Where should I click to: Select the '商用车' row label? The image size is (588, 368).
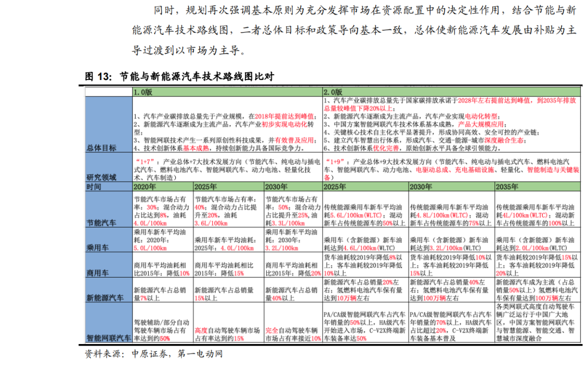click(97, 273)
